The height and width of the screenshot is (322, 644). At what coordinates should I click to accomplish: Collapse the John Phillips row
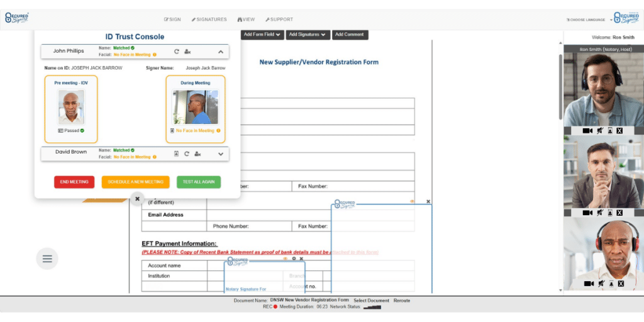(x=221, y=52)
